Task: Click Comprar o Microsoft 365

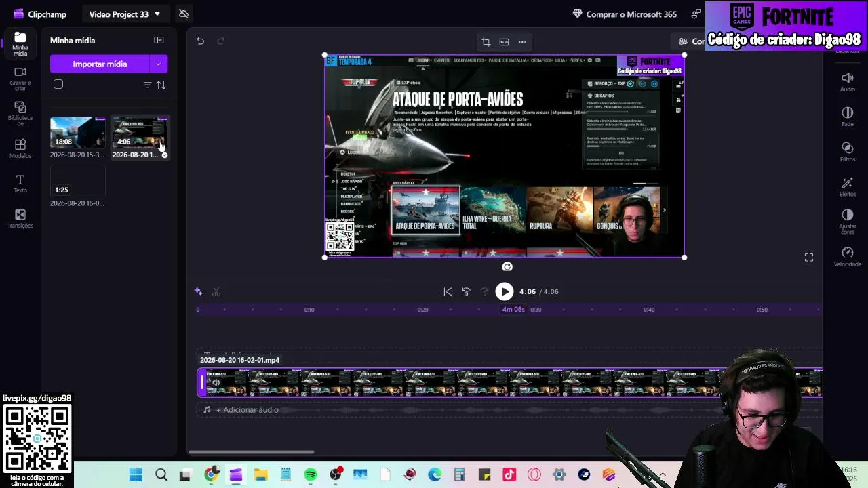Action: click(x=625, y=14)
